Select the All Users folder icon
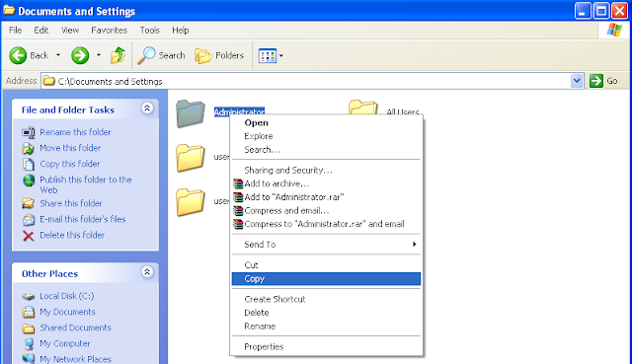The image size is (632, 364). [362, 108]
